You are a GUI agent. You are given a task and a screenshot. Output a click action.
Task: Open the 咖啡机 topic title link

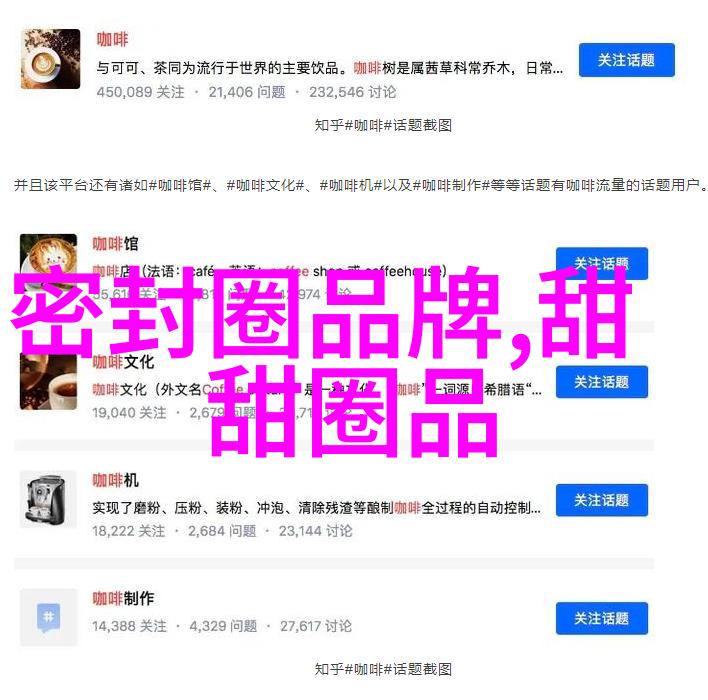click(116, 480)
